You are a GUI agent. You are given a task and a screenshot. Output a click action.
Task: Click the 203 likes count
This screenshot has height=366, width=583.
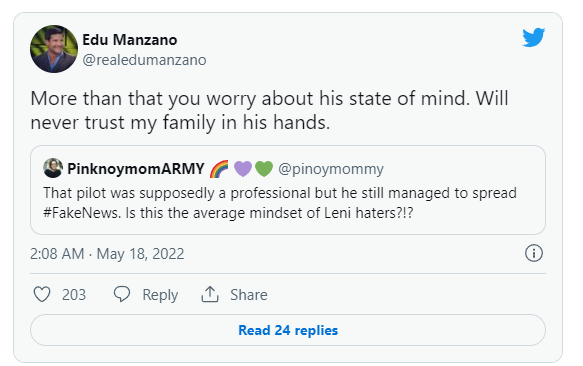(x=74, y=295)
